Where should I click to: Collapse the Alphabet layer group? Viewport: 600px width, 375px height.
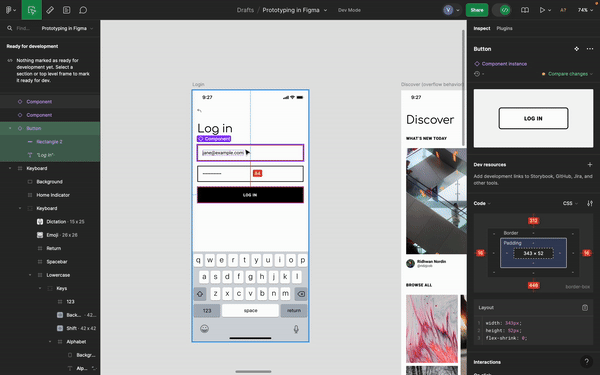point(50,342)
